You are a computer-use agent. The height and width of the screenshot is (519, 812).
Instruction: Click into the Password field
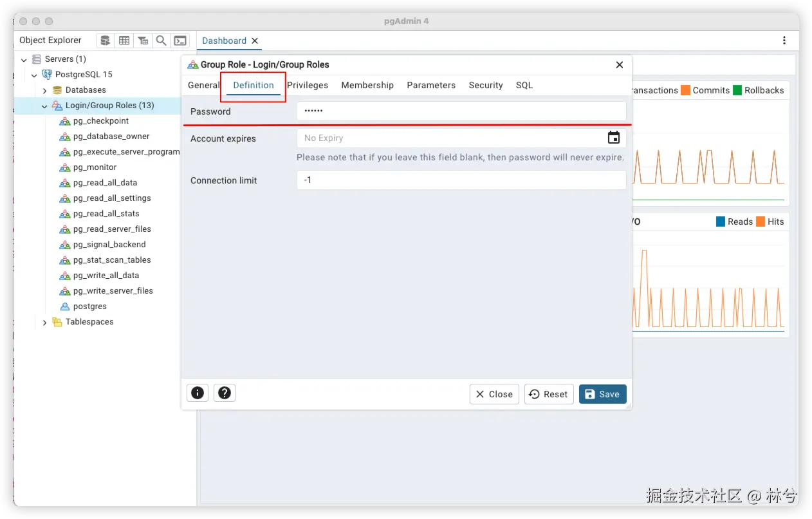pyautogui.click(x=461, y=111)
